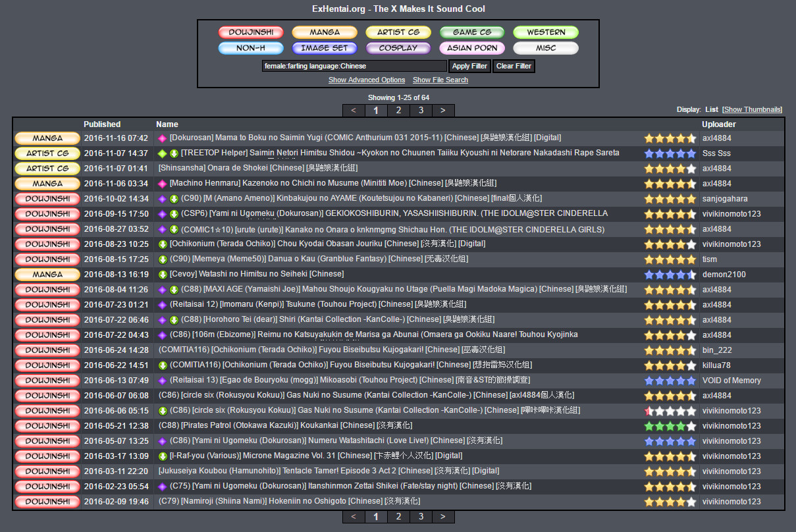This screenshot has width=796, height=532.
Task: Expand the Show File Search section
Action: 440,80
